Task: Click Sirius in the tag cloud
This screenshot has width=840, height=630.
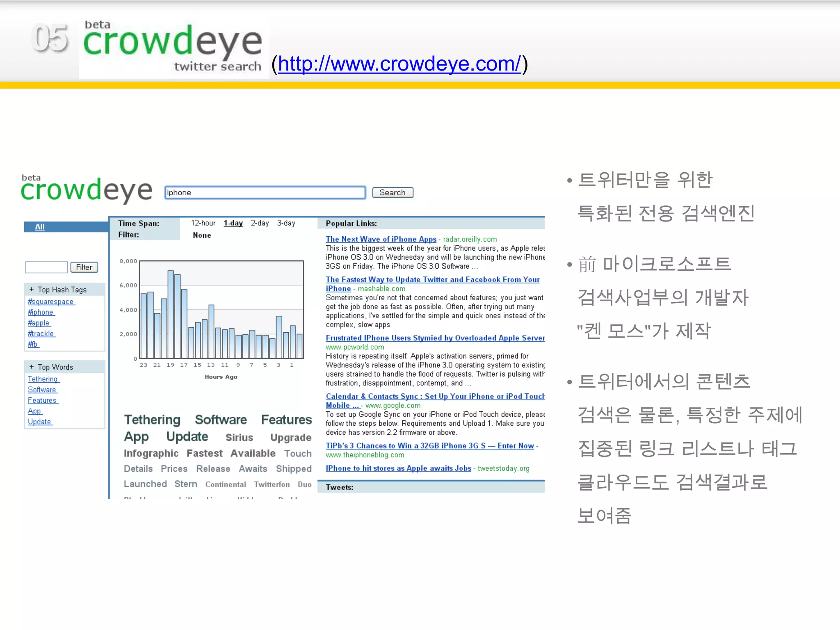Action: (239, 438)
